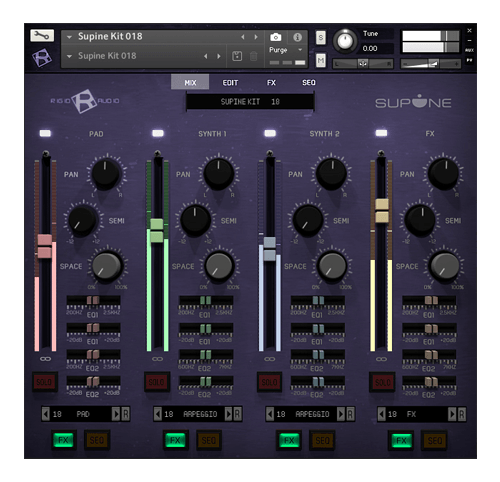Click the delete preset trash icon
This screenshot has height=482, width=500.
(x=253, y=56)
